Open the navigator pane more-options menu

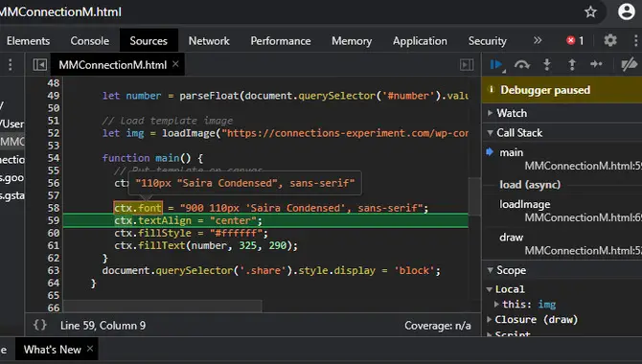pos(11,65)
